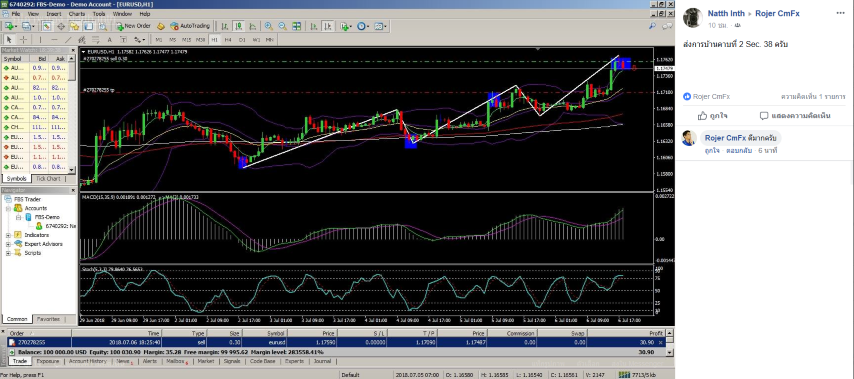Select the Text Label tool
The height and width of the screenshot is (379, 854).
(x=123, y=40)
